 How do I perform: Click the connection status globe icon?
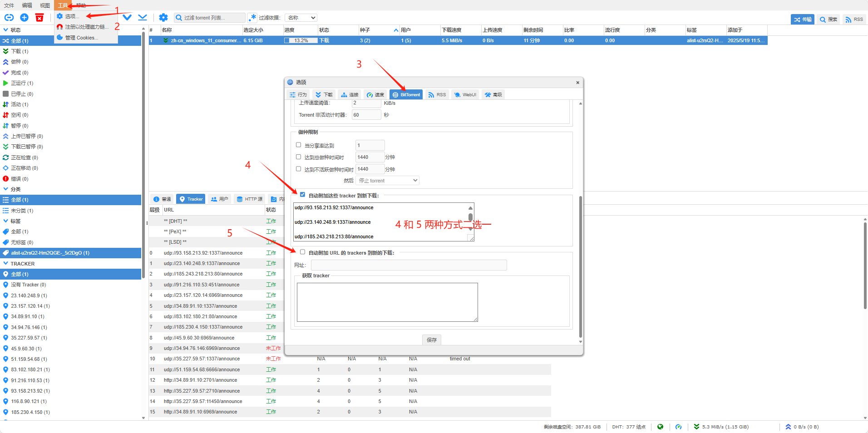[x=660, y=427]
